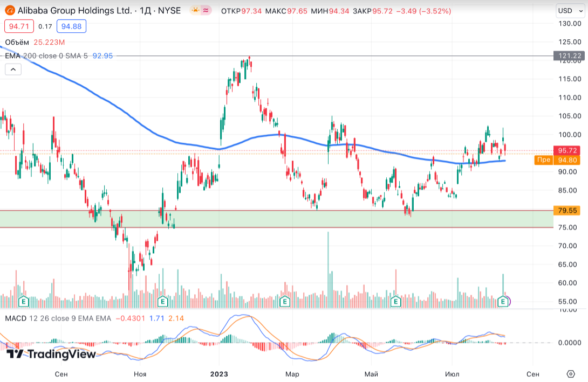Click the 79.55 support zone price label

[567, 211]
